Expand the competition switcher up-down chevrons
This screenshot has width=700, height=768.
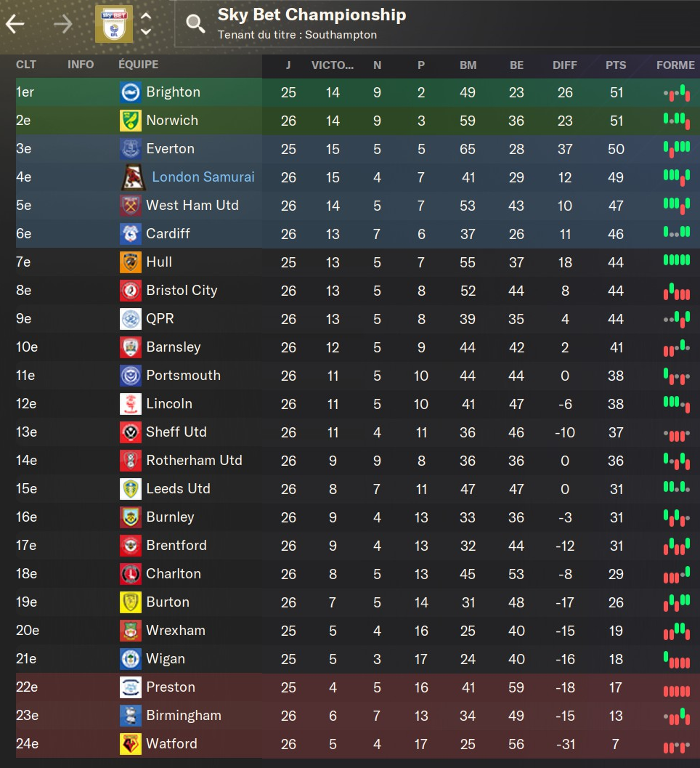coord(146,24)
